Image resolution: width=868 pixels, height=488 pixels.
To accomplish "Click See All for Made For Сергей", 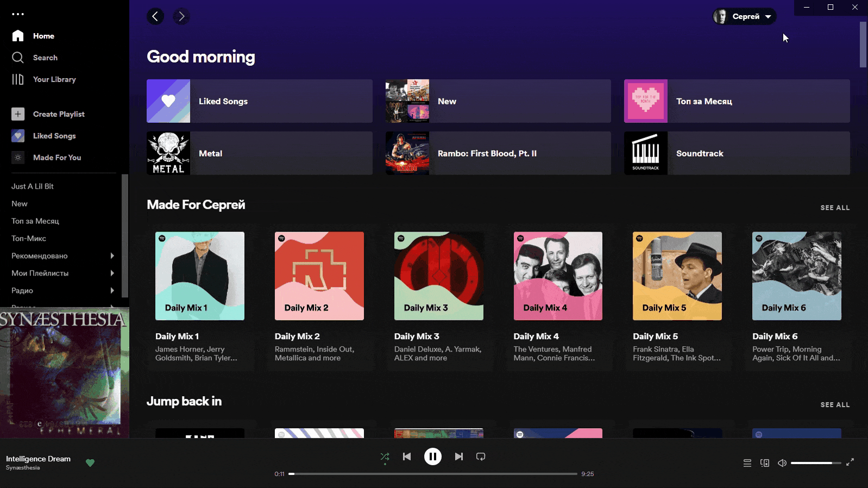I will (x=835, y=208).
